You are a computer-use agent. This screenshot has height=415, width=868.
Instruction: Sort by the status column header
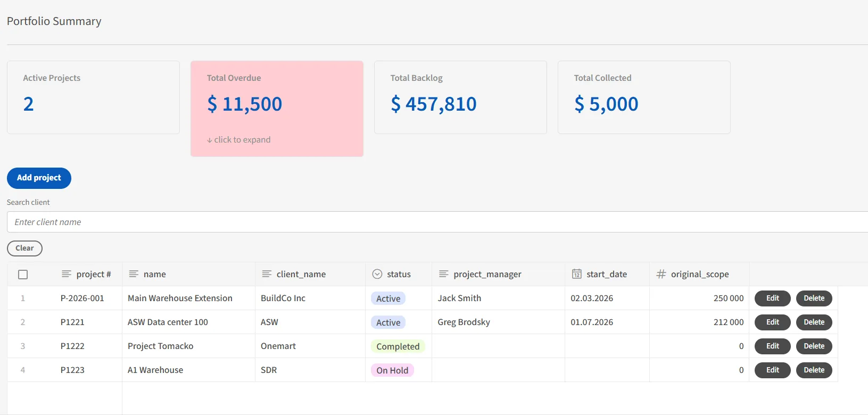pos(399,274)
